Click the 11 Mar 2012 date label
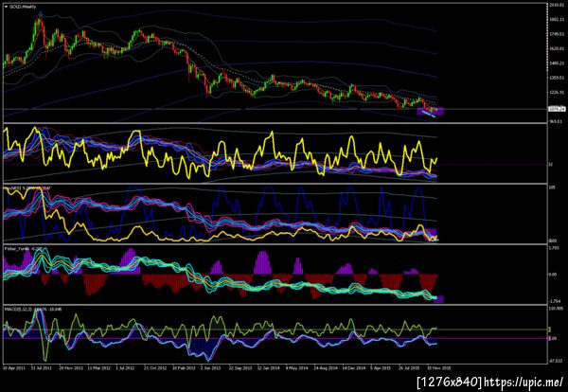The width and height of the screenshot is (568, 392). (98, 367)
